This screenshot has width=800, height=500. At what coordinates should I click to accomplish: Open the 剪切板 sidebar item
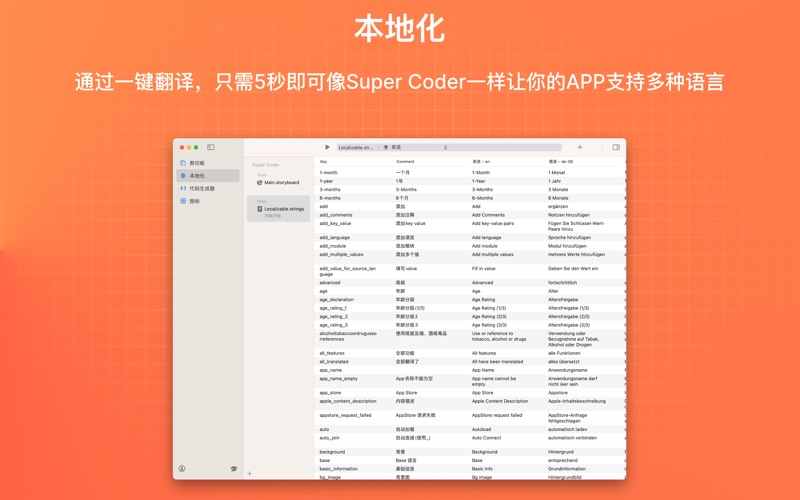pos(196,162)
